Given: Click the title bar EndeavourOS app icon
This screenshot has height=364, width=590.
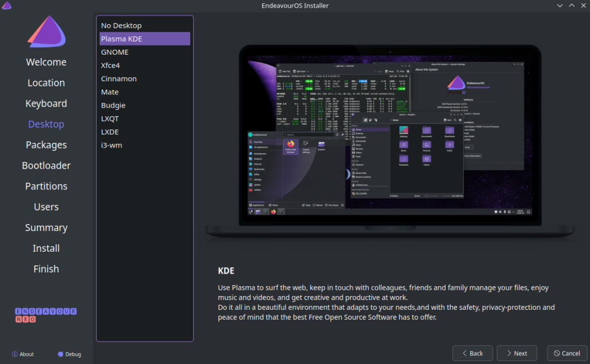Looking at the screenshot, I should coord(6,5).
